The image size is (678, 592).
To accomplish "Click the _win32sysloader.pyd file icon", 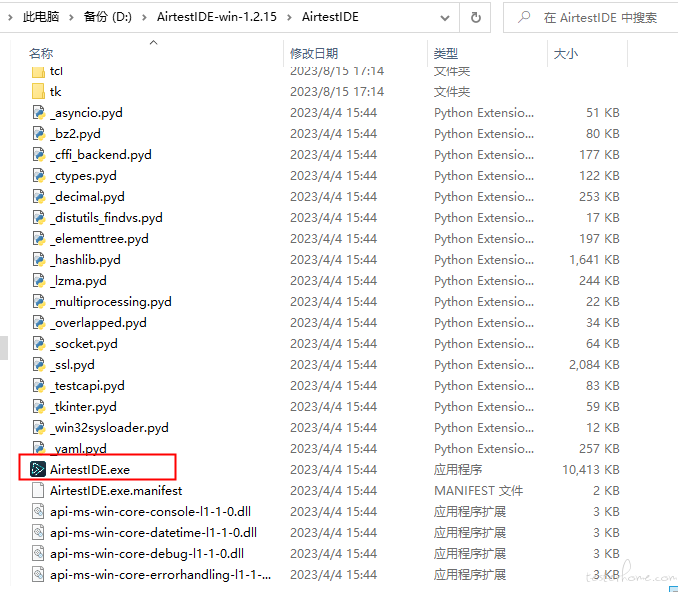I will [x=38, y=427].
